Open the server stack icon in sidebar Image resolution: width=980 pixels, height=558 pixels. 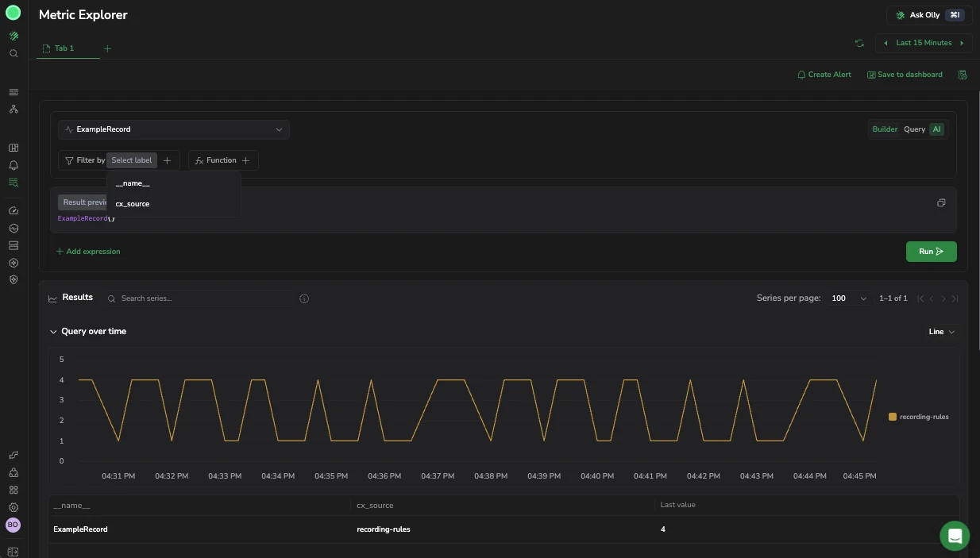(14, 245)
